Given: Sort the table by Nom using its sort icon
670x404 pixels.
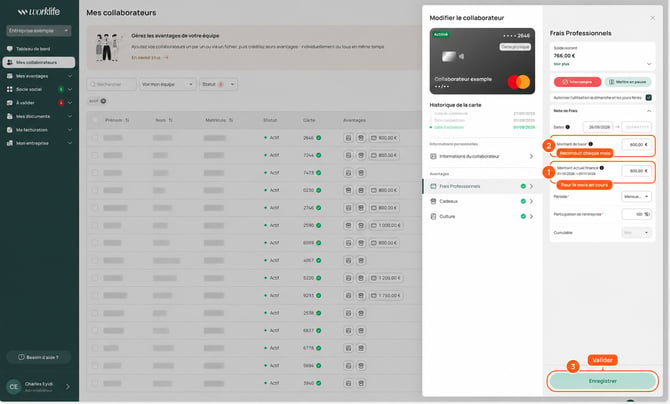Looking at the screenshot, I should [x=170, y=120].
